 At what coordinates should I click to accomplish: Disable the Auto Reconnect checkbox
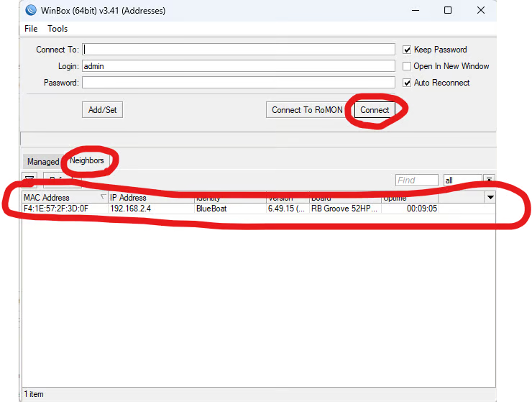[407, 83]
